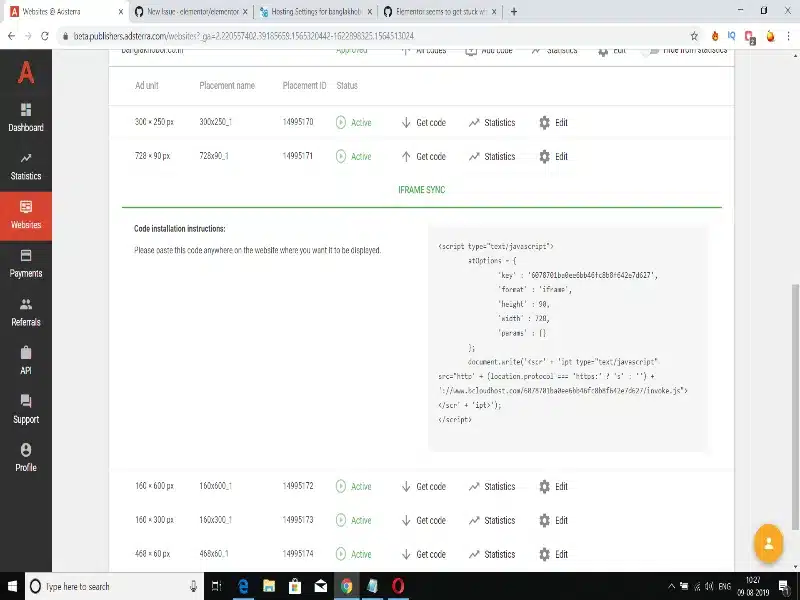Expand Get code for the 160x600_1 placement
The height and width of the screenshot is (600, 800).
click(x=423, y=486)
